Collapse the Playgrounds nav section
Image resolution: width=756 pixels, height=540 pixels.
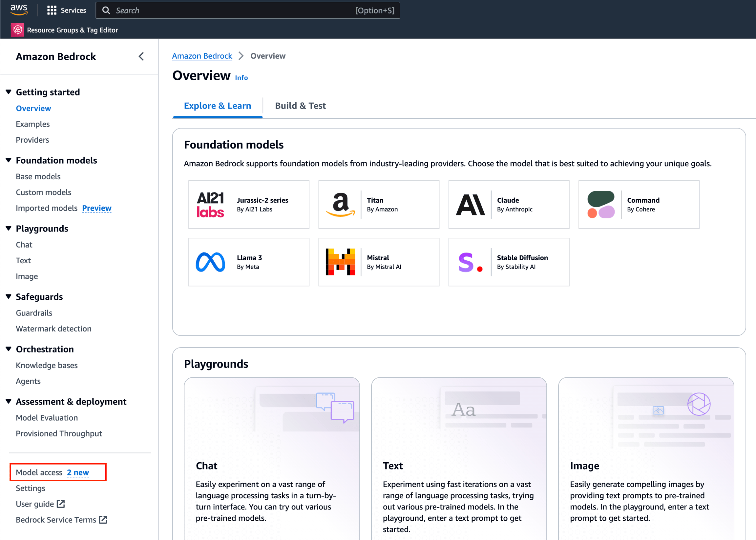[x=9, y=228]
